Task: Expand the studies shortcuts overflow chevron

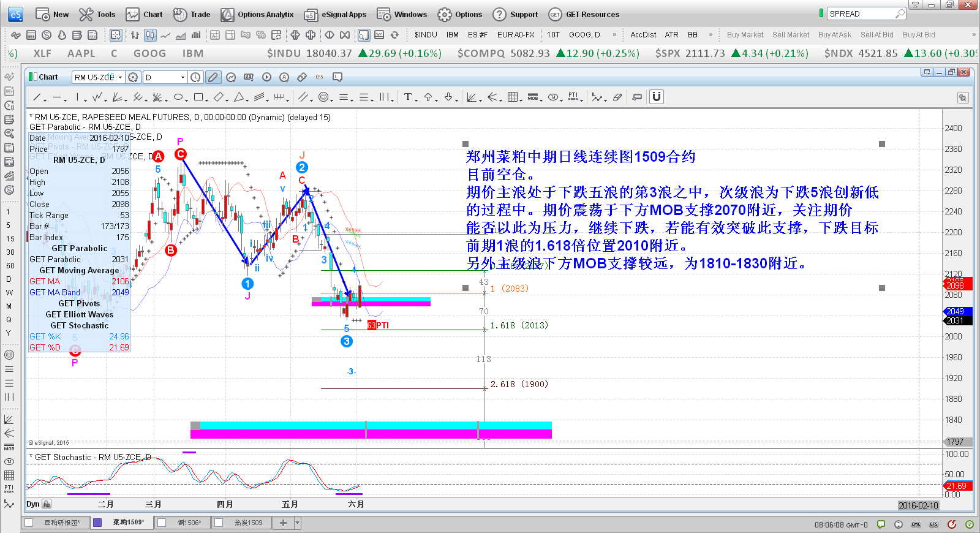Action: pyautogui.click(x=710, y=35)
